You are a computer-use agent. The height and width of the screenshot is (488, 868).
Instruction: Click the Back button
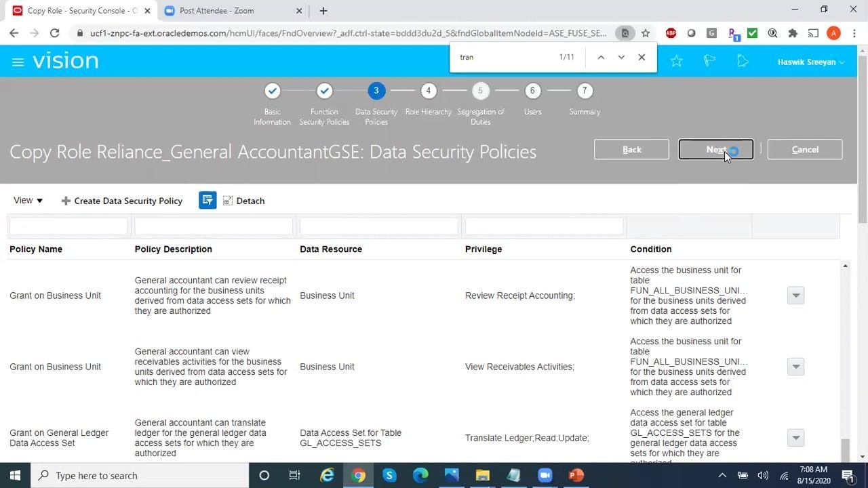[x=631, y=149]
